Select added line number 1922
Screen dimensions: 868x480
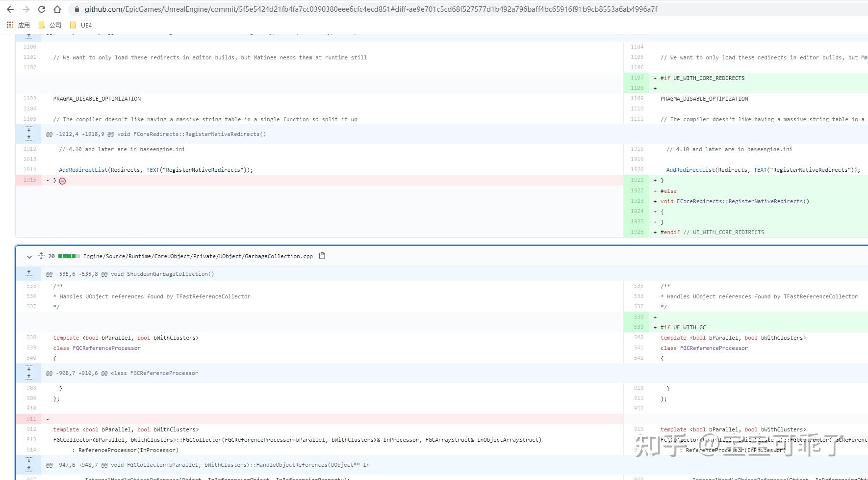click(x=637, y=190)
